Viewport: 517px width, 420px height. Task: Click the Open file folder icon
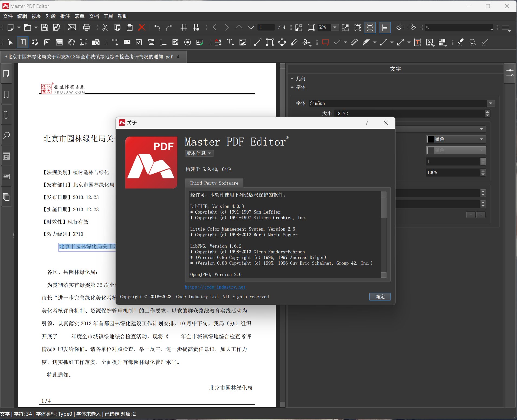click(28, 27)
